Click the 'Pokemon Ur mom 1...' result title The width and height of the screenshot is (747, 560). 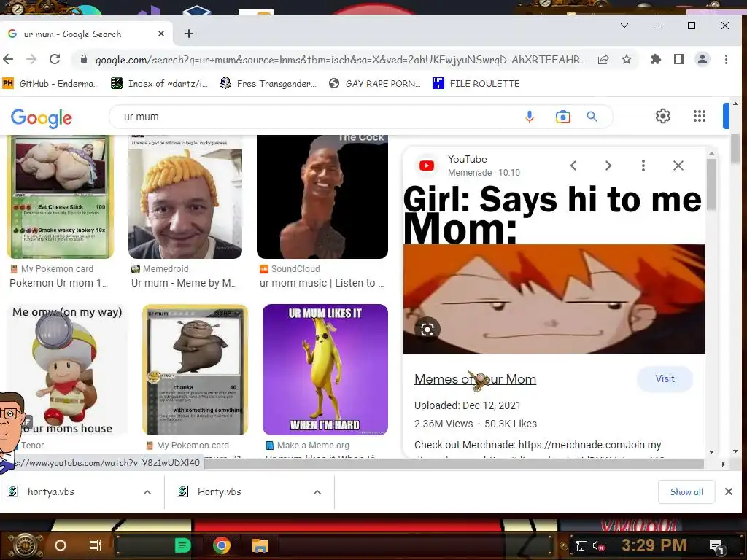tap(58, 283)
